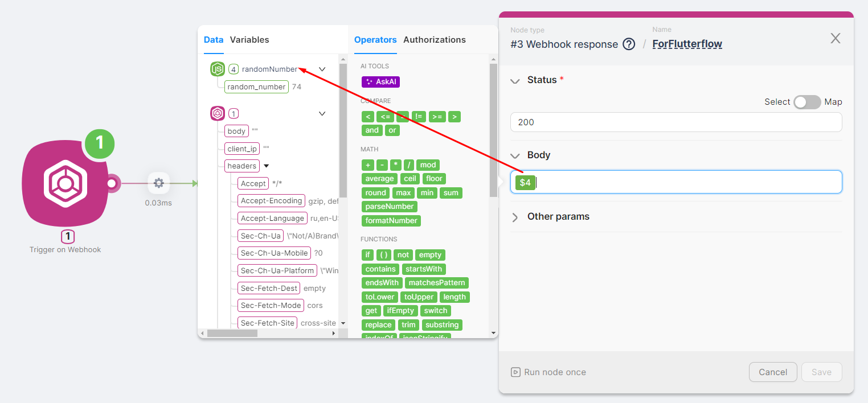
Task: Launch the AskAI tool
Action: click(x=380, y=81)
